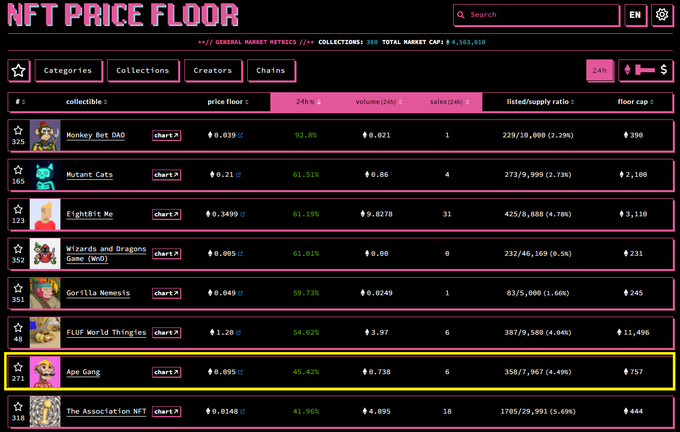This screenshot has height=432, width=680.
Task: Open The Association NFT collection link
Action: pos(106,412)
